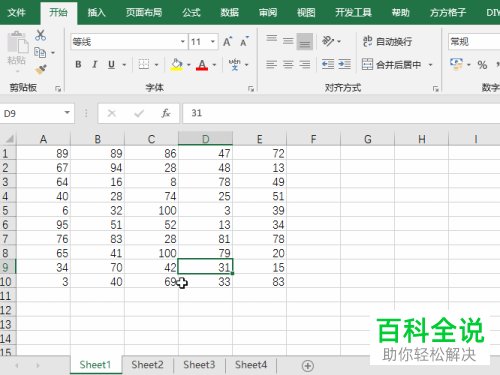Click the Copy icon

coord(40,53)
